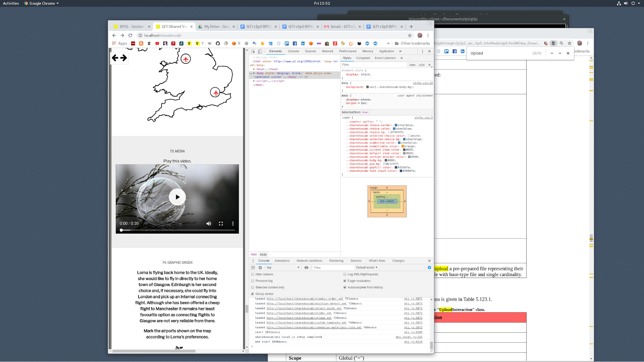Image resolution: width=644 pixels, height=362 pixels.
Task: Click the right arrow navigation icon
Action: point(124,58)
